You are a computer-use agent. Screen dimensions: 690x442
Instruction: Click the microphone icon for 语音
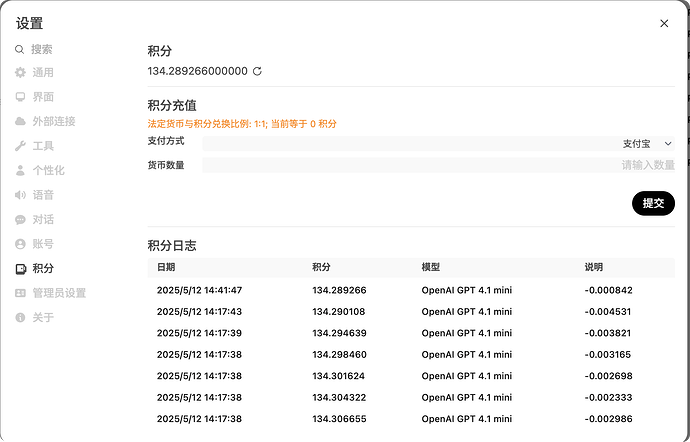click(20, 195)
